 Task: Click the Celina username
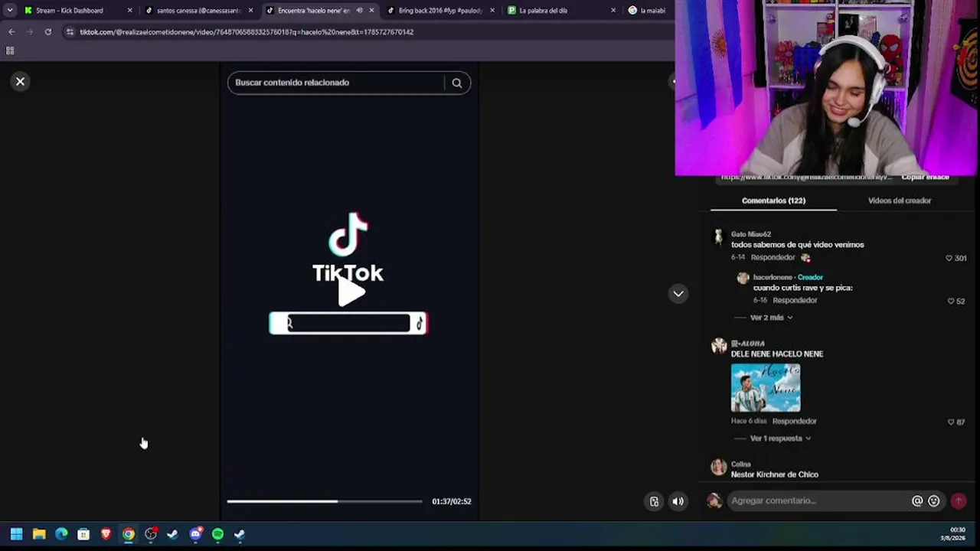741,465
